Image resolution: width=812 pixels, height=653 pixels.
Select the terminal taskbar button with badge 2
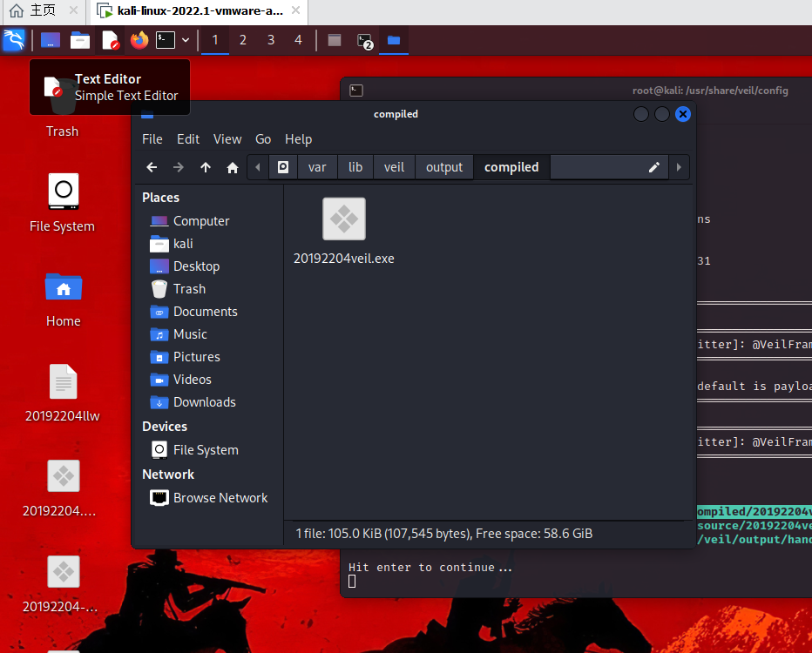click(364, 40)
